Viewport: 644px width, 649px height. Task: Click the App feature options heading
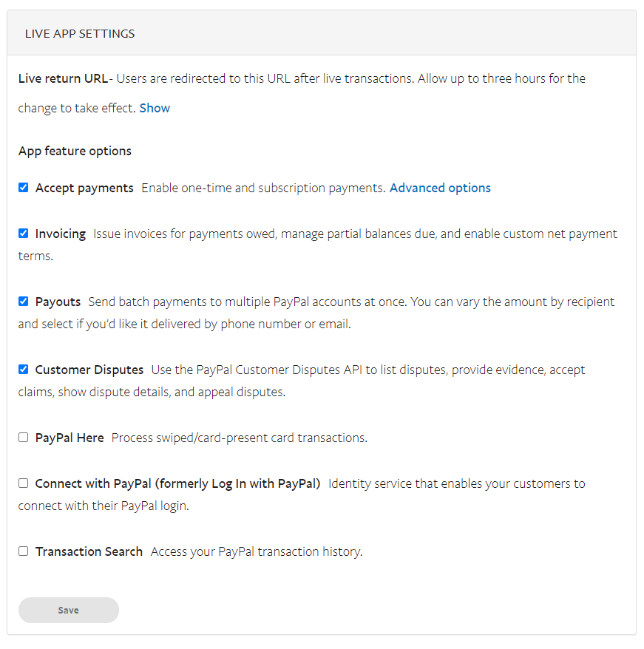(x=75, y=151)
